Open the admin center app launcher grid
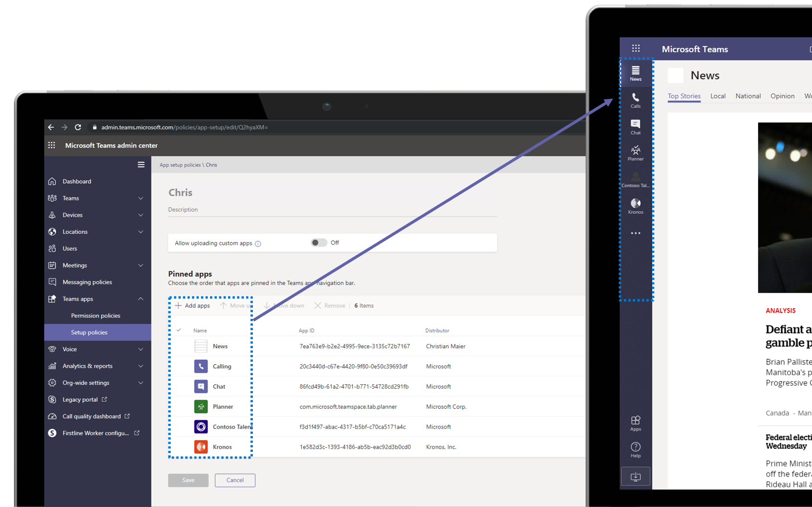812x507 pixels. click(52, 145)
